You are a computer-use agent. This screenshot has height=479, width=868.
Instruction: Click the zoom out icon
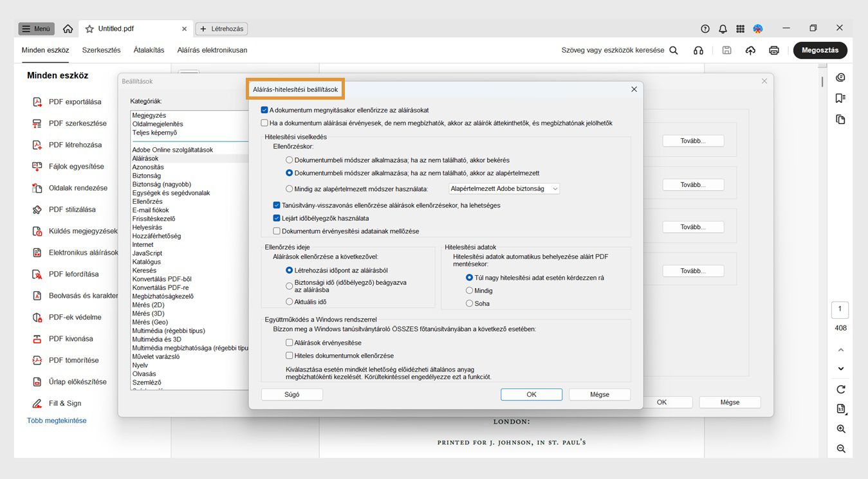pos(840,449)
